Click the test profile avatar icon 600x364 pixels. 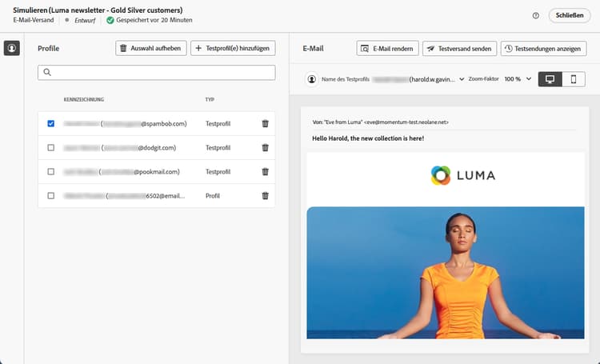click(x=312, y=79)
